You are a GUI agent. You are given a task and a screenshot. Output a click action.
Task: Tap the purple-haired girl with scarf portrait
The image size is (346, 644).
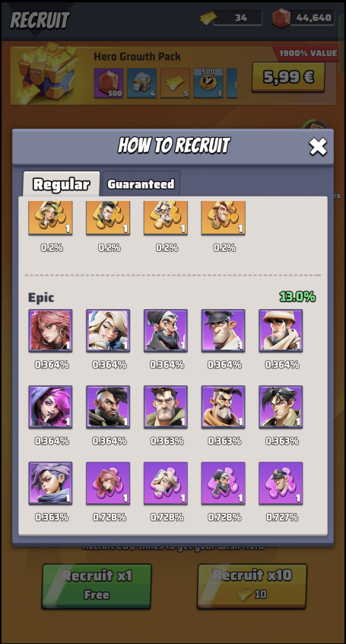point(50,483)
